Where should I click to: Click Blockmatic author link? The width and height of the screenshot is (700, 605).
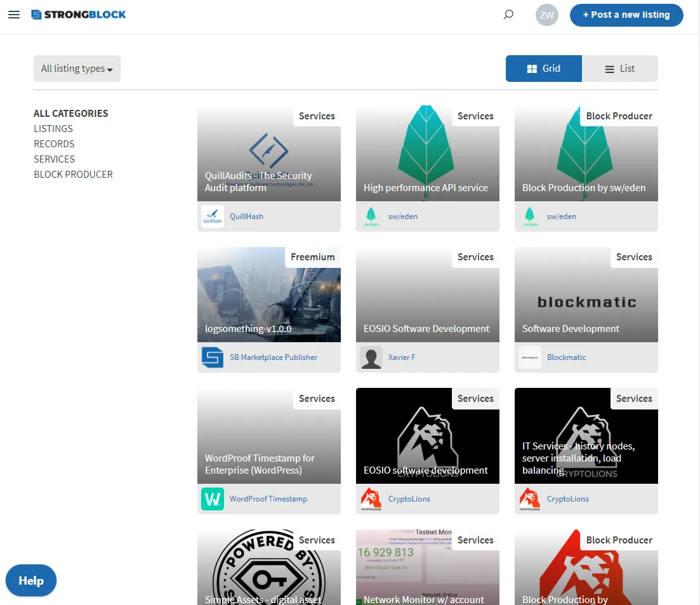coord(566,357)
